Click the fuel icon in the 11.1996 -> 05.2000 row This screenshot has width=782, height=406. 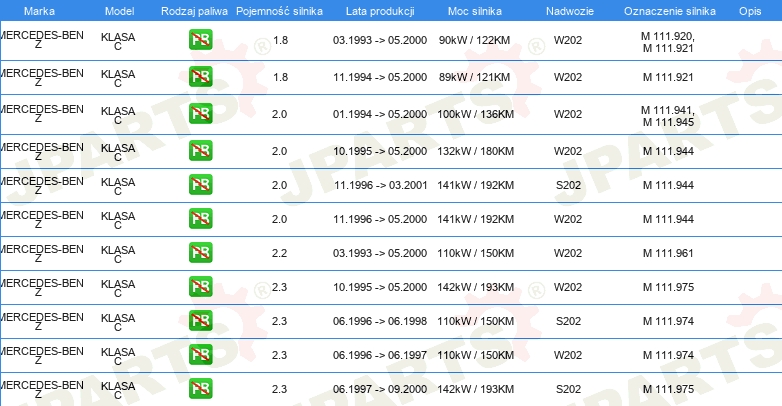200,218
